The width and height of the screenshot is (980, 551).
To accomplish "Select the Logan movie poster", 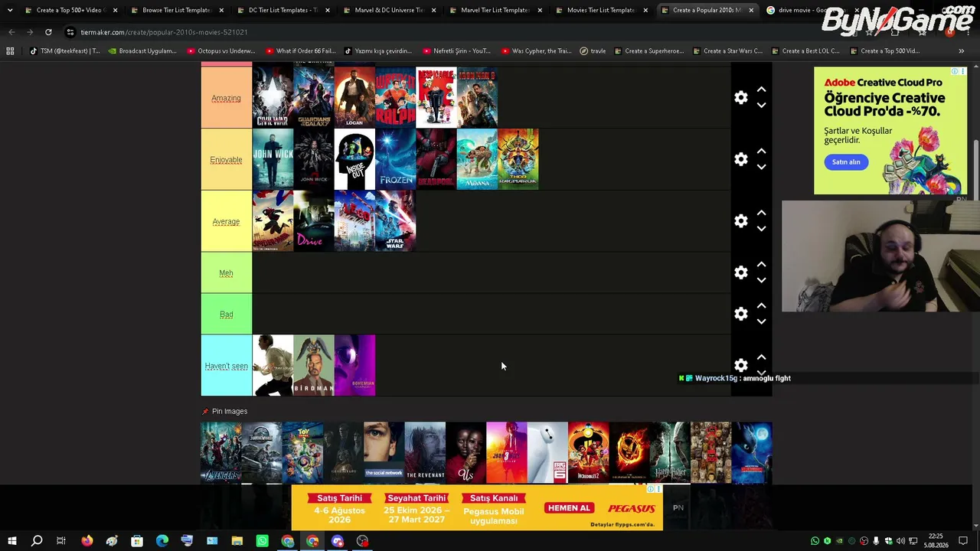I will 354,97.
